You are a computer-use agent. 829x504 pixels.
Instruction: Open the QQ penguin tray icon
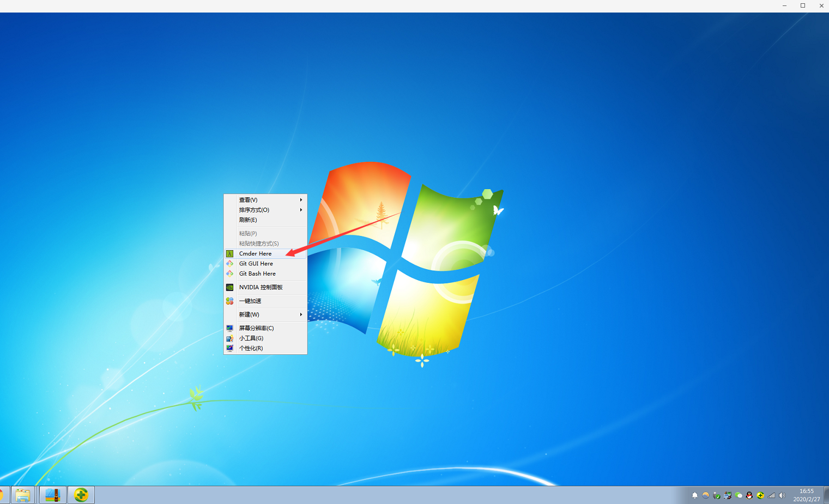pyautogui.click(x=749, y=495)
